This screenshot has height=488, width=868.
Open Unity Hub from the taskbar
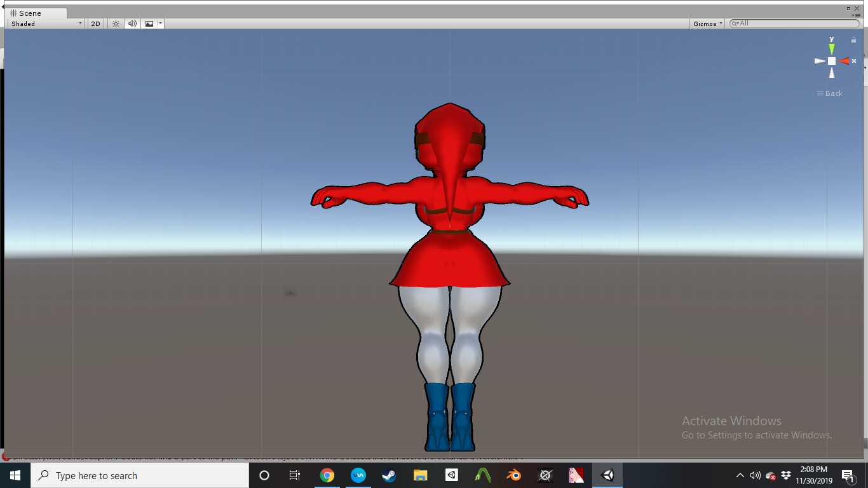point(451,475)
